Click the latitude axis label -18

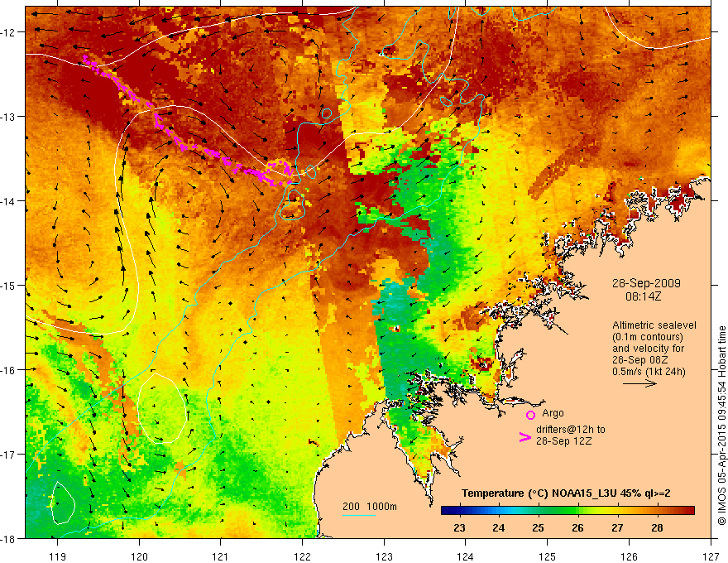[x=9, y=538]
